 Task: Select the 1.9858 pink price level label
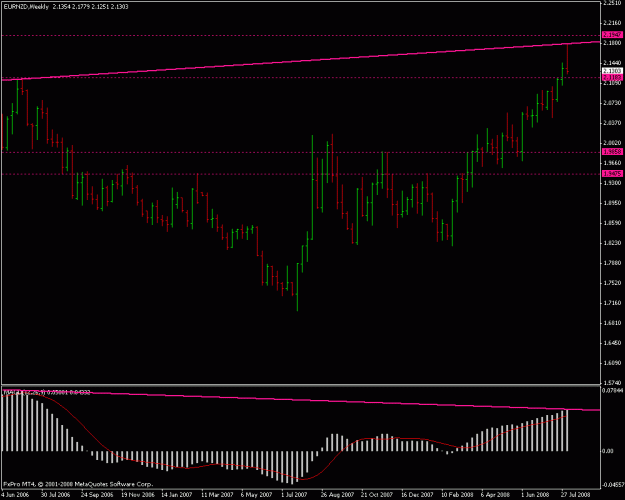[612, 152]
